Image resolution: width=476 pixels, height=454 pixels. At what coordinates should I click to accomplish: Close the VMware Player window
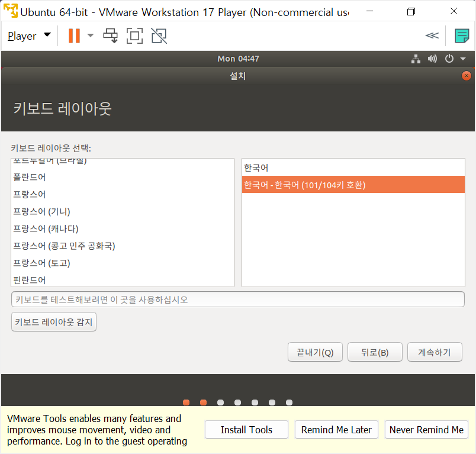(454, 11)
